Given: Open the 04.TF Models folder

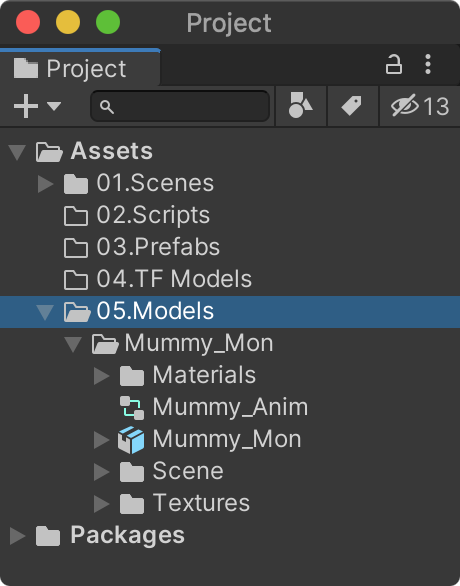Looking at the screenshot, I should point(158,280).
